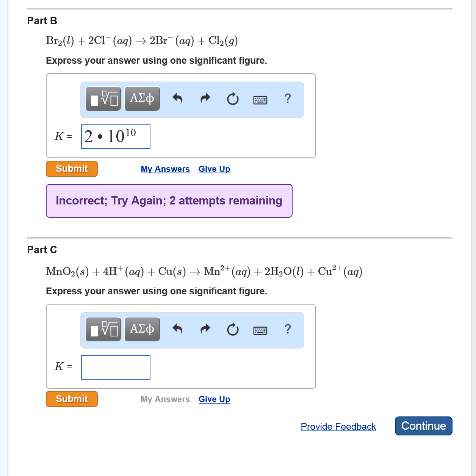
Task: Show keyboard shortcuts in Part C toolbar
Action: coord(260,331)
